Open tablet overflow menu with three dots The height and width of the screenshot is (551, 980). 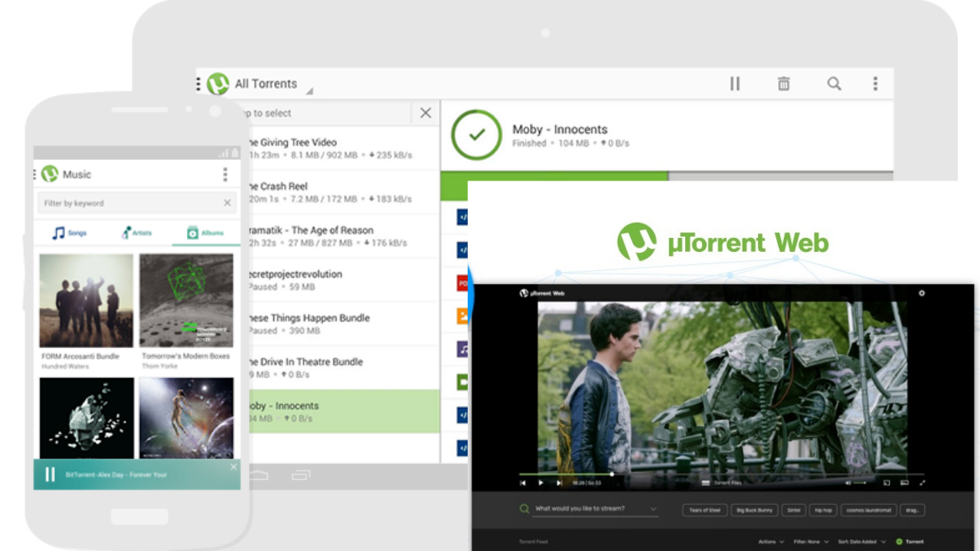(x=875, y=84)
